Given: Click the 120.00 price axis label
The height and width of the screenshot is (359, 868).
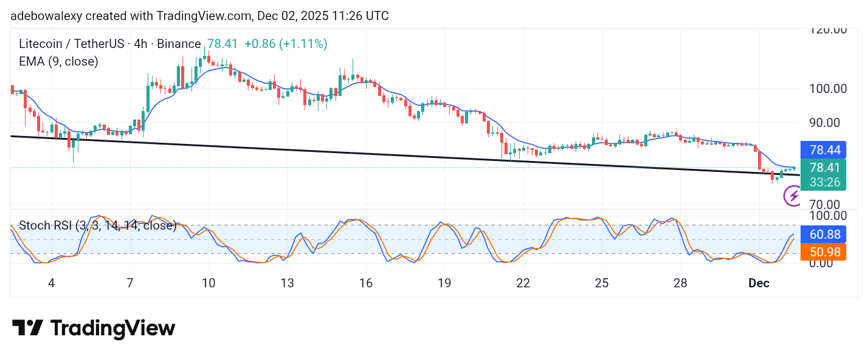Looking at the screenshot, I should (829, 29).
